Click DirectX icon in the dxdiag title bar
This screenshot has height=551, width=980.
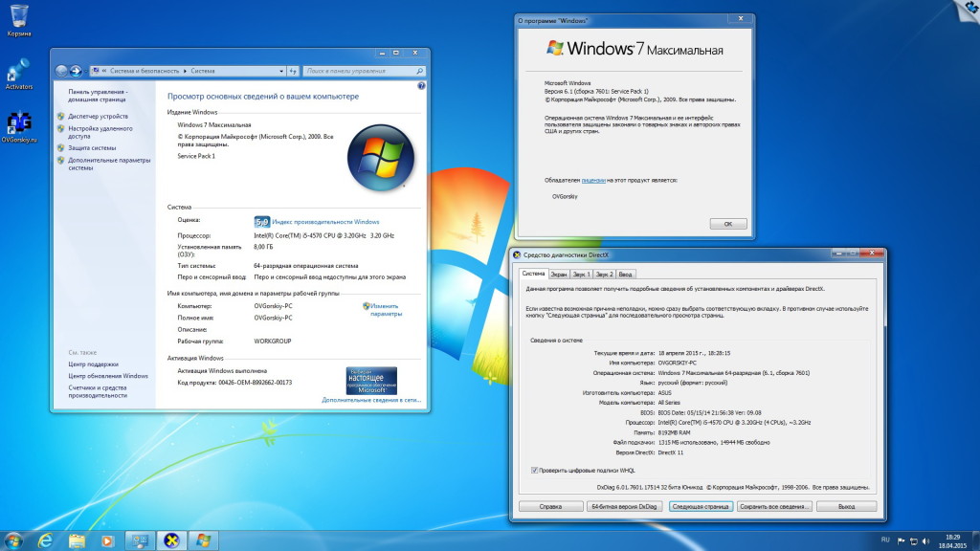click(517, 254)
